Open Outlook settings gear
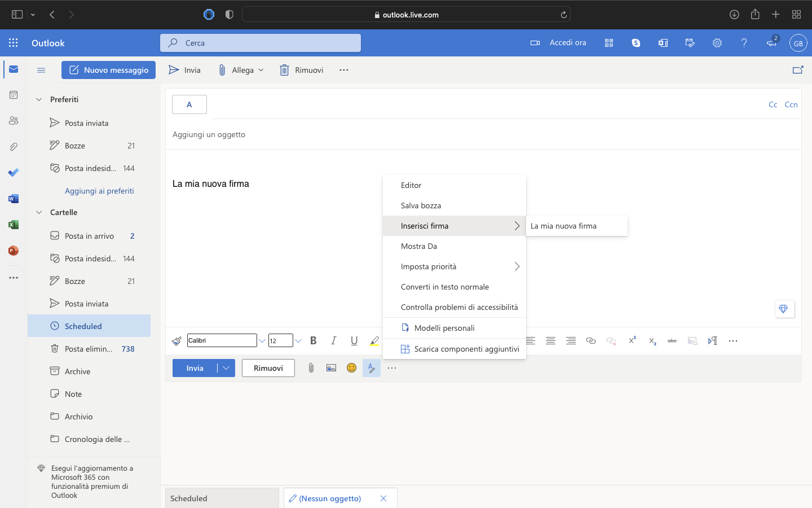Image resolution: width=812 pixels, height=508 pixels. (717, 43)
